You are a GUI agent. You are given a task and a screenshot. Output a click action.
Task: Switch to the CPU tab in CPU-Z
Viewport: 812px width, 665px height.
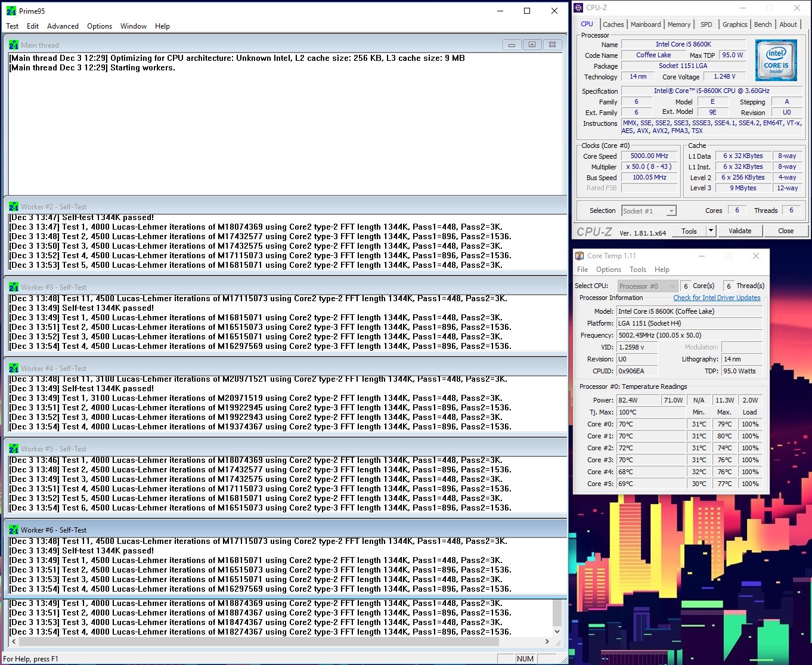[x=587, y=24]
